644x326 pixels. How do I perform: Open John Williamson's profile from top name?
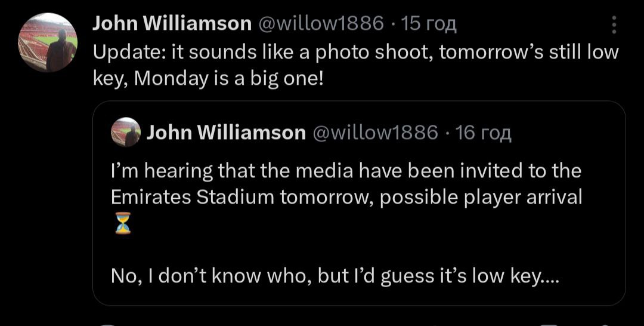(172, 23)
